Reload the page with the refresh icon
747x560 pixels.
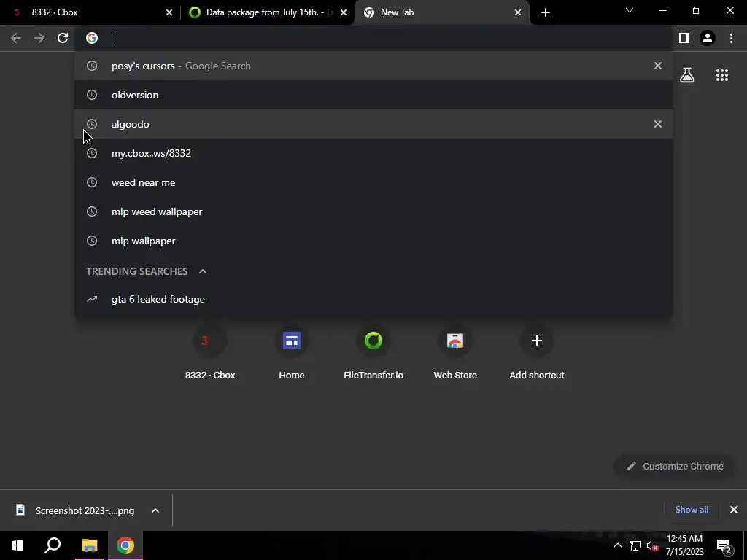click(63, 38)
